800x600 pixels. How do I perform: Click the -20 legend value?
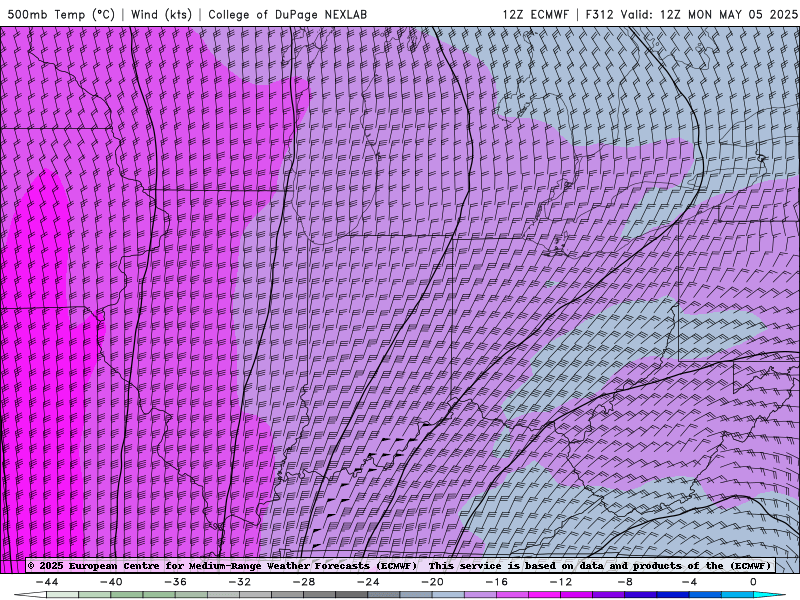coord(432,582)
